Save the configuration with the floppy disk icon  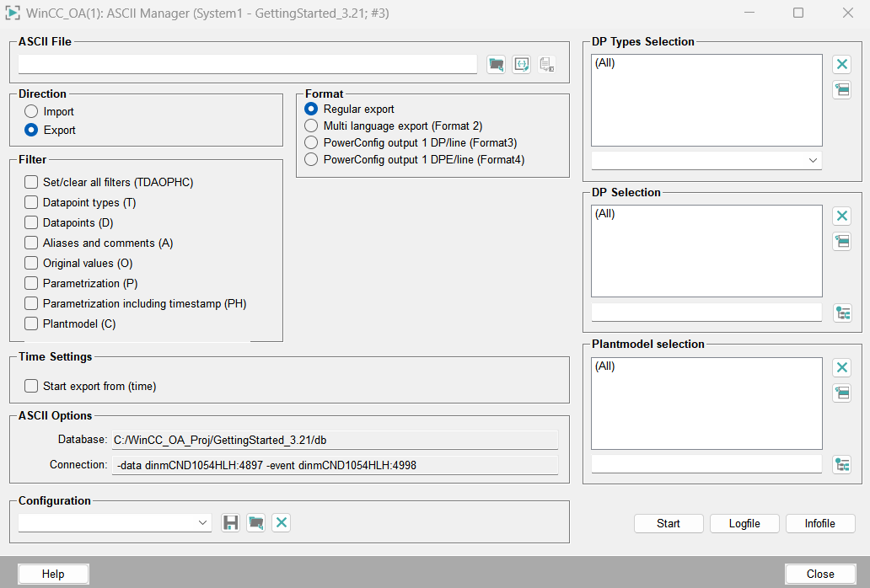tap(230, 523)
